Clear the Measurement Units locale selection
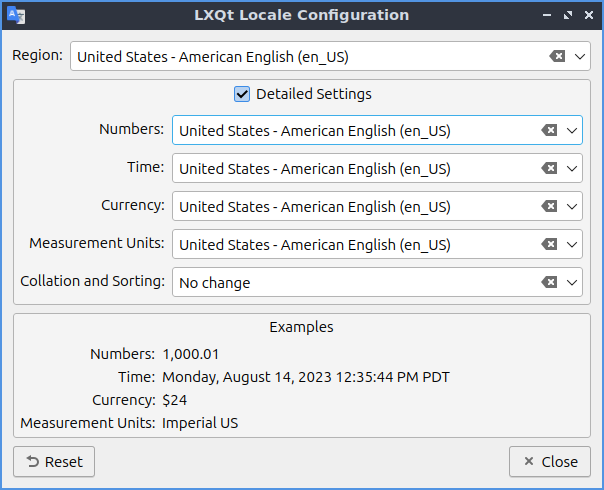 pos(549,245)
